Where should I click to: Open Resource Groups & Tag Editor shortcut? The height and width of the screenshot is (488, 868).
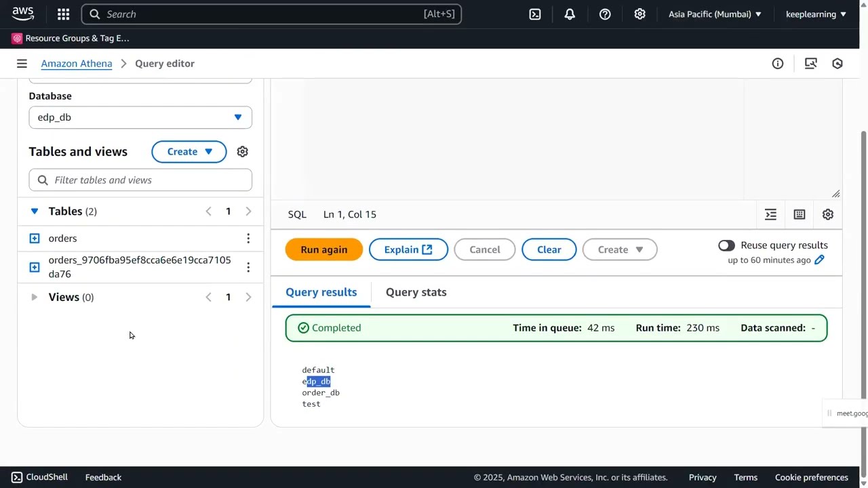[71, 39]
